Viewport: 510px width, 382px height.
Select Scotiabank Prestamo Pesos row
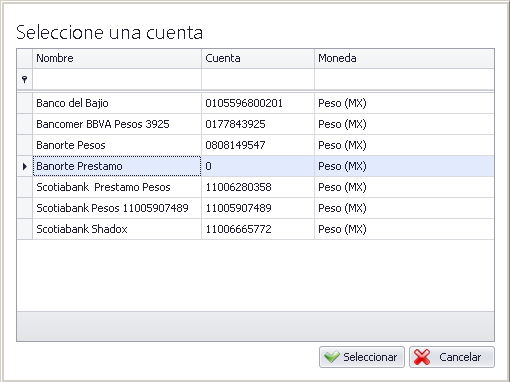pyautogui.click(x=256, y=187)
